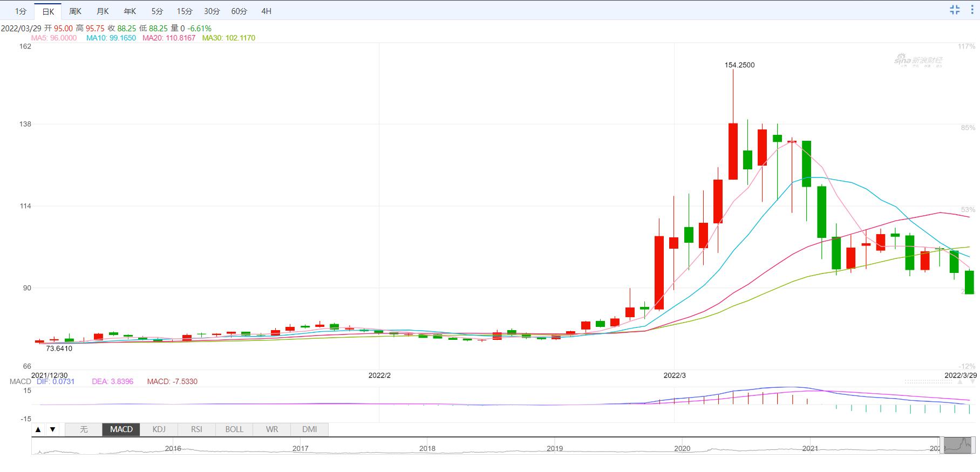Screen dimensions: 980x472
Task: Click the 2021 marker in timeline navigator
Action: pyautogui.click(x=810, y=448)
